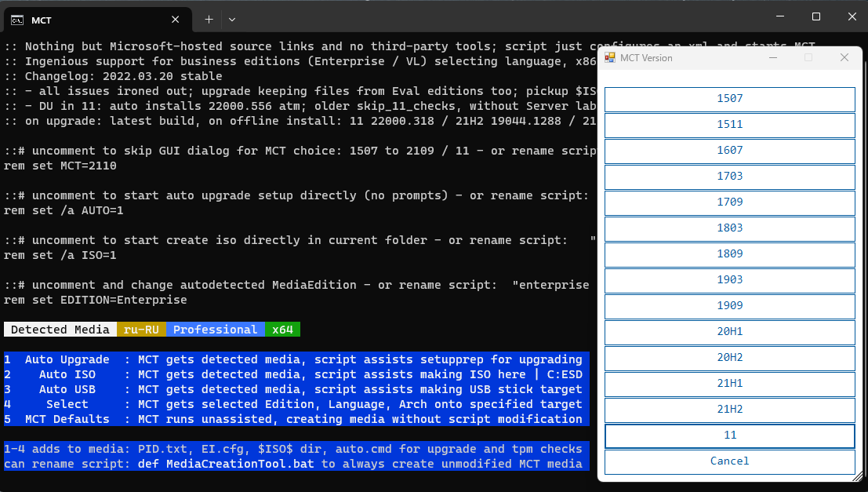The height and width of the screenshot is (492, 868).
Task: Choose version 1709
Action: tap(730, 202)
